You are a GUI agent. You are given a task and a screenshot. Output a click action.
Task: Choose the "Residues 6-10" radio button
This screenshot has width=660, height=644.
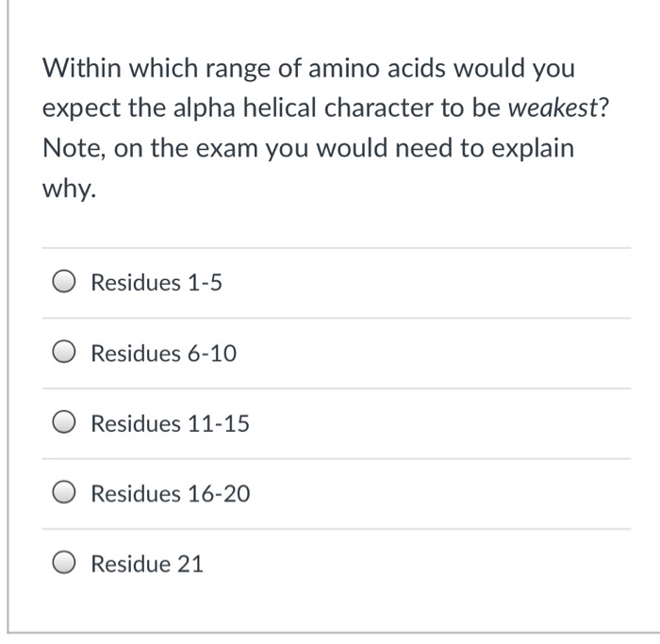[x=65, y=354]
